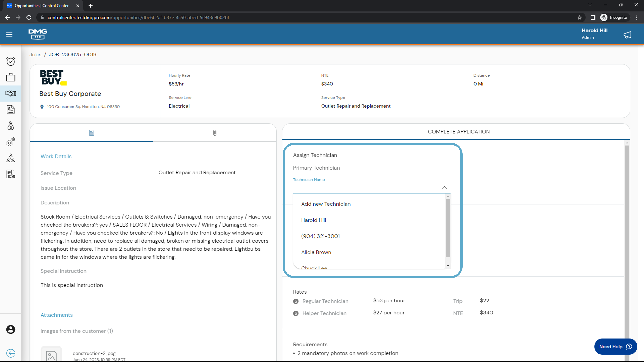The height and width of the screenshot is (362, 644).
Task: Select the Jobs briefcase icon
Action: (11, 77)
